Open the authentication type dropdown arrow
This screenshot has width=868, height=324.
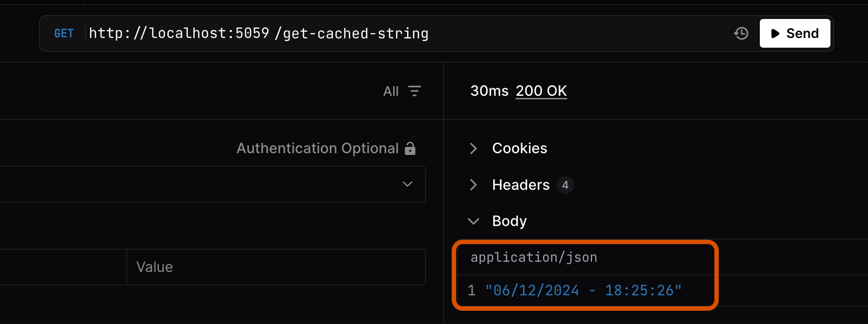click(407, 184)
